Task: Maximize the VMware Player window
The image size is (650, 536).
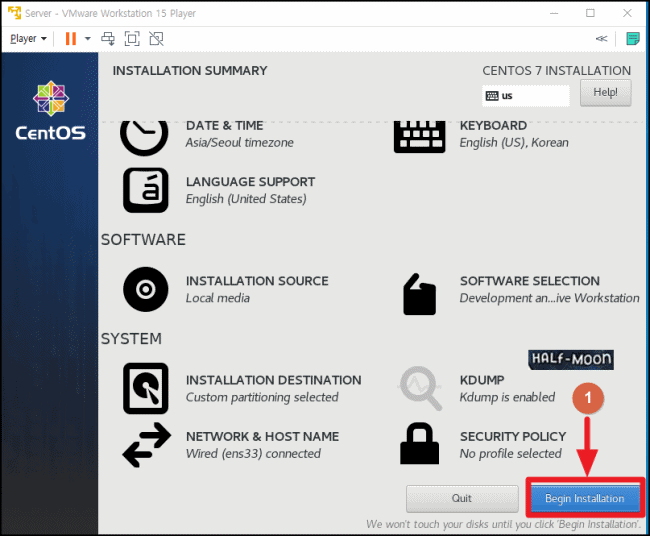Action: click(x=590, y=13)
